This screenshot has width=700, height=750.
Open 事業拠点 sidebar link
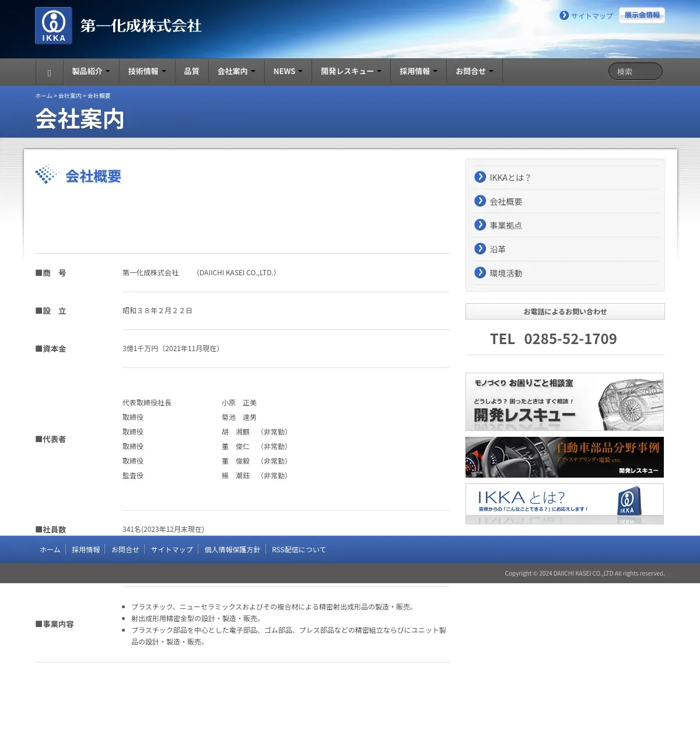(506, 225)
